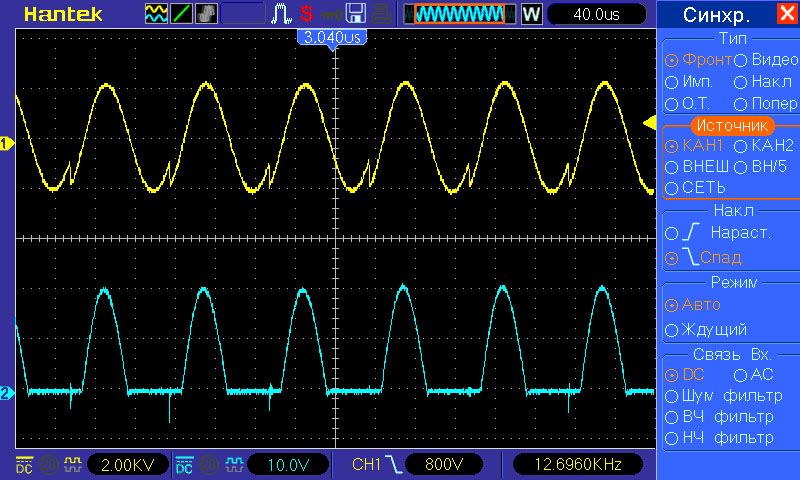Image resolution: width=800 pixels, height=480 pixels.
Task: Click the waveform memory overview bar
Action: point(460,14)
